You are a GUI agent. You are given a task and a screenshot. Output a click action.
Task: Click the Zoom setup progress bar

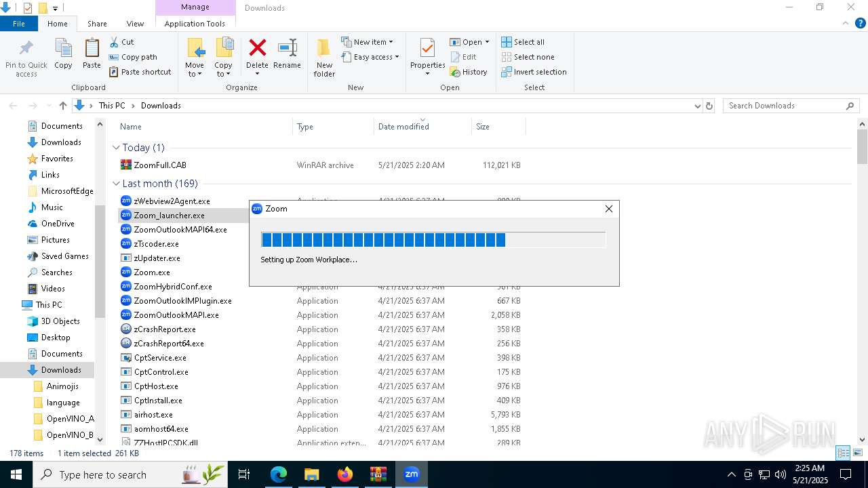tap(433, 239)
